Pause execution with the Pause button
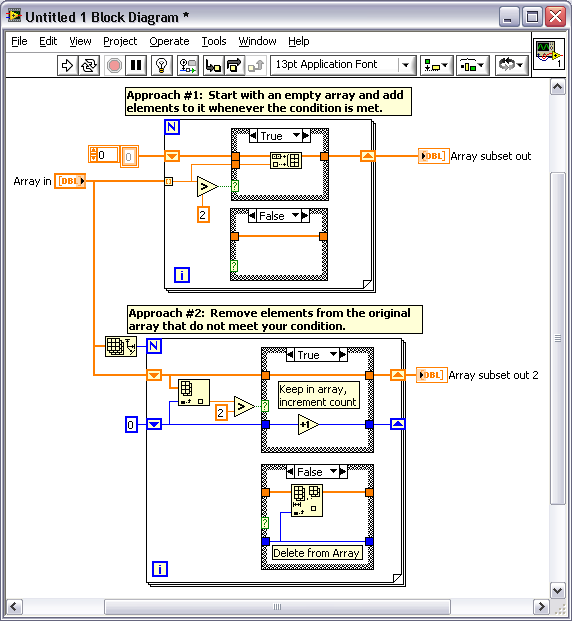Screen dimensions: 572x621 click(x=136, y=65)
